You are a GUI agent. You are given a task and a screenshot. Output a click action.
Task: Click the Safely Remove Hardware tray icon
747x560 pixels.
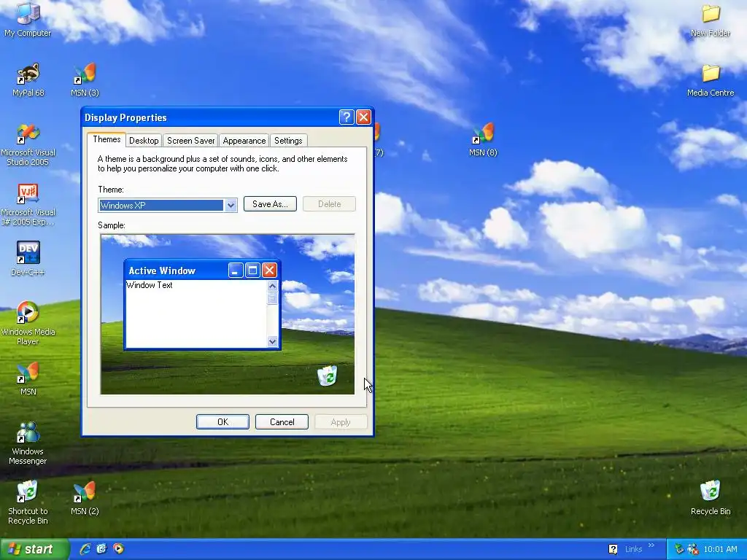pos(679,549)
